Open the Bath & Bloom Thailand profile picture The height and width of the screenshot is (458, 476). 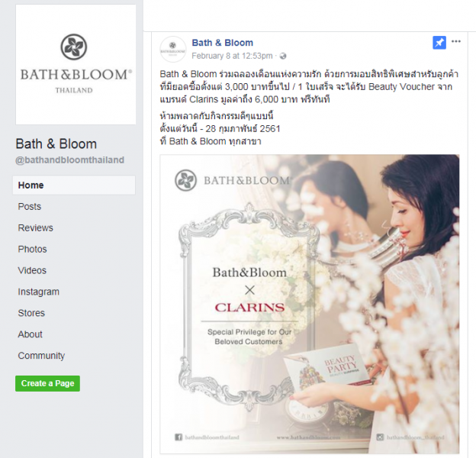point(76,64)
